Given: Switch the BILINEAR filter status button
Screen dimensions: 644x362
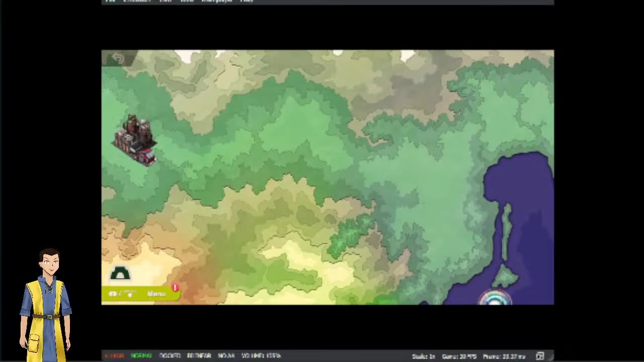Looking at the screenshot, I should pyautogui.click(x=199, y=356).
